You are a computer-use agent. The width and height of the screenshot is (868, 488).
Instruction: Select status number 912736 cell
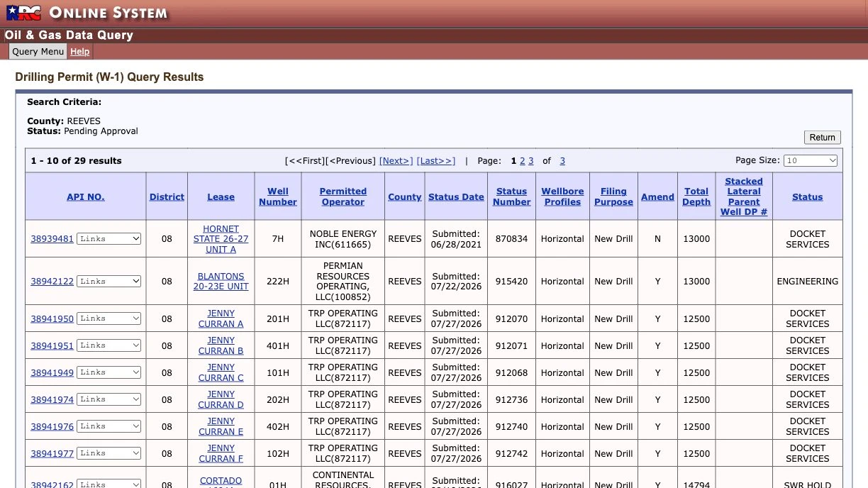click(x=511, y=399)
